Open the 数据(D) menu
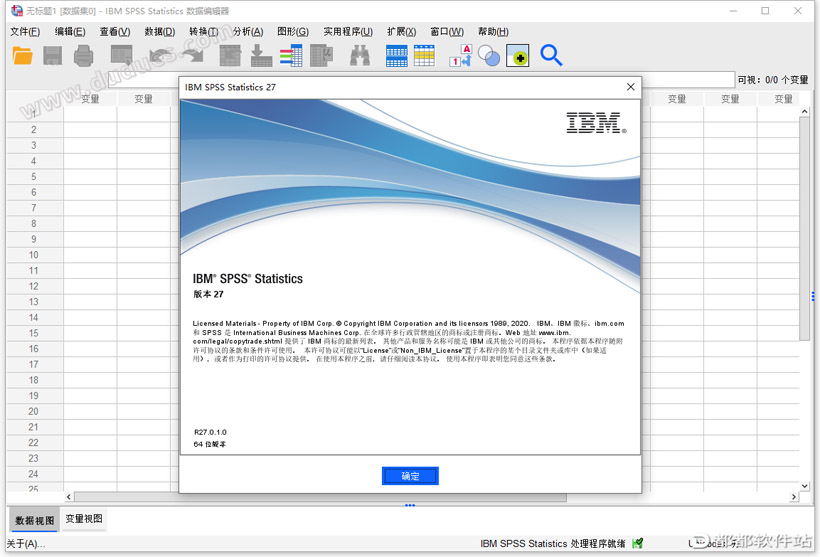The height and width of the screenshot is (557, 820). click(160, 32)
